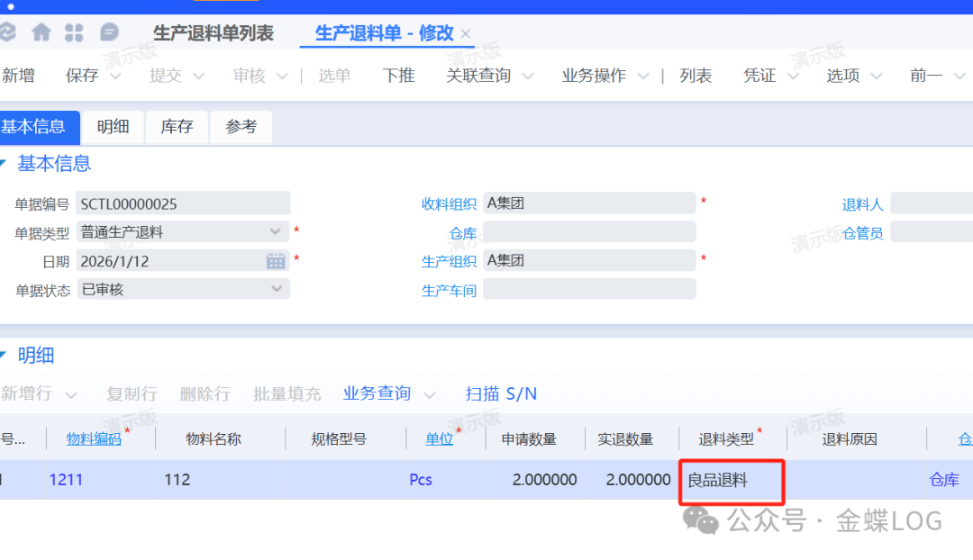The width and height of the screenshot is (973, 560).
Task: Expand the 单据状态 dropdown
Action: click(276, 290)
